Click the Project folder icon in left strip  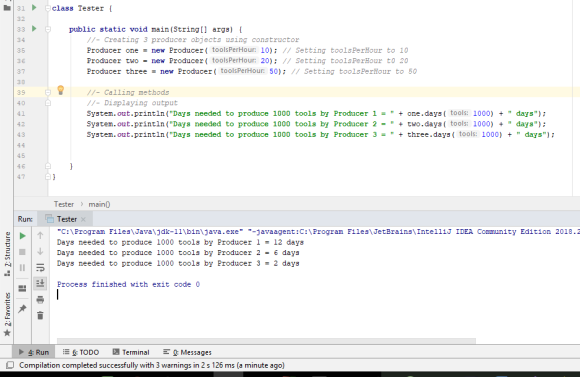(x=7, y=7)
